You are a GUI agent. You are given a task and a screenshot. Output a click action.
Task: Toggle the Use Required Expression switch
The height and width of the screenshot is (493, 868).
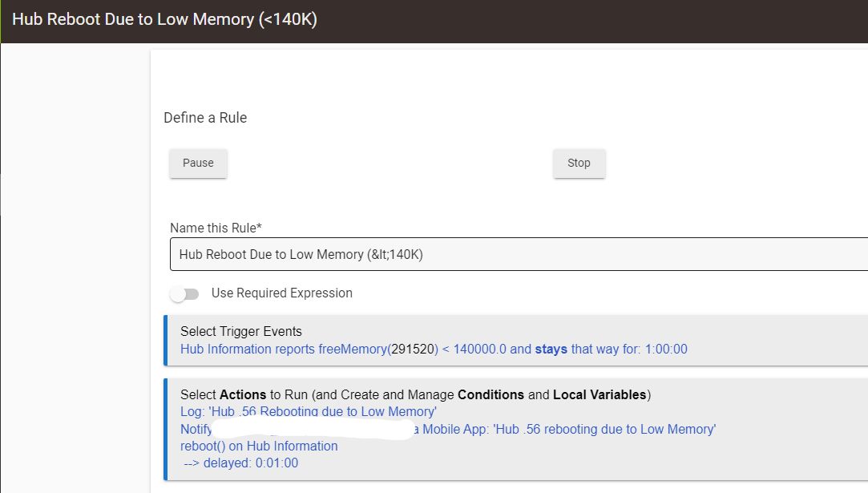tap(184, 294)
